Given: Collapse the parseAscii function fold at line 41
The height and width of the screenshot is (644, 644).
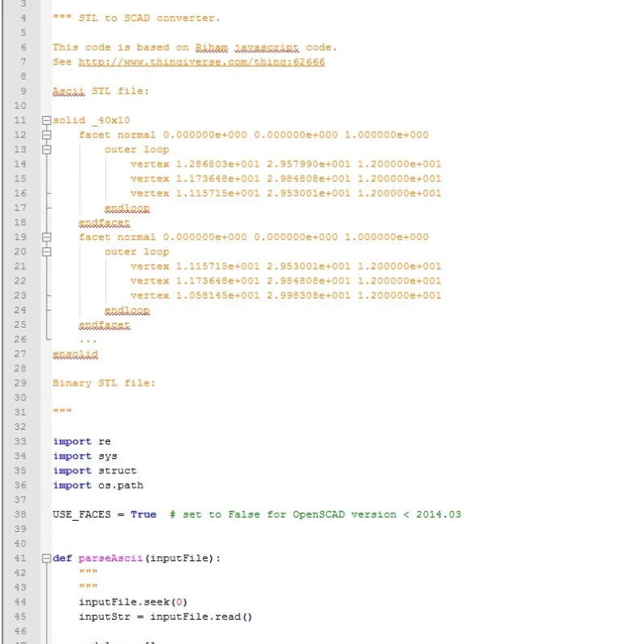Looking at the screenshot, I should point(47,558).
